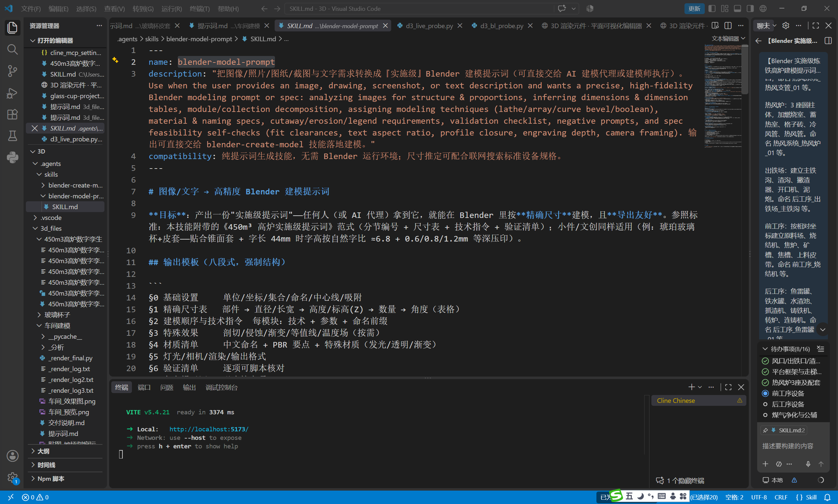
Task: Add context with the chat plus icon
Action: pyautogui.click(x=765, y=464)
